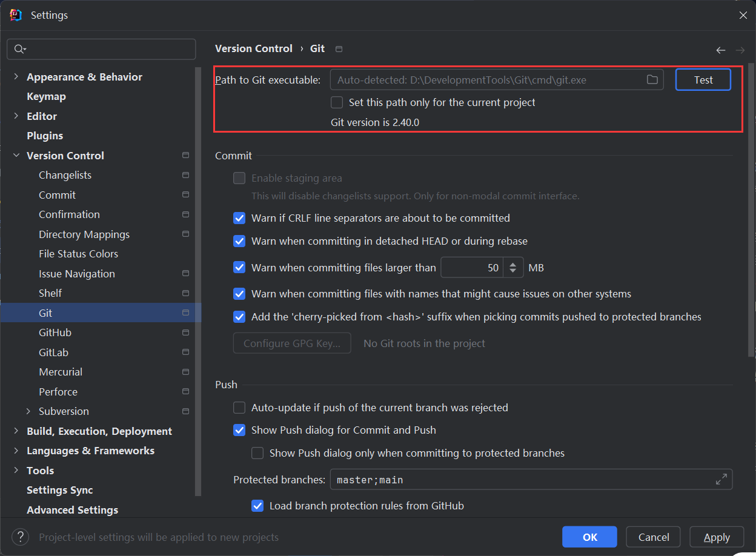Image resolution: width=756 pixels, height=556 pixels.
Task: Uncheck Show Push dialog for Commit and Push
Action: pos(239,430)
